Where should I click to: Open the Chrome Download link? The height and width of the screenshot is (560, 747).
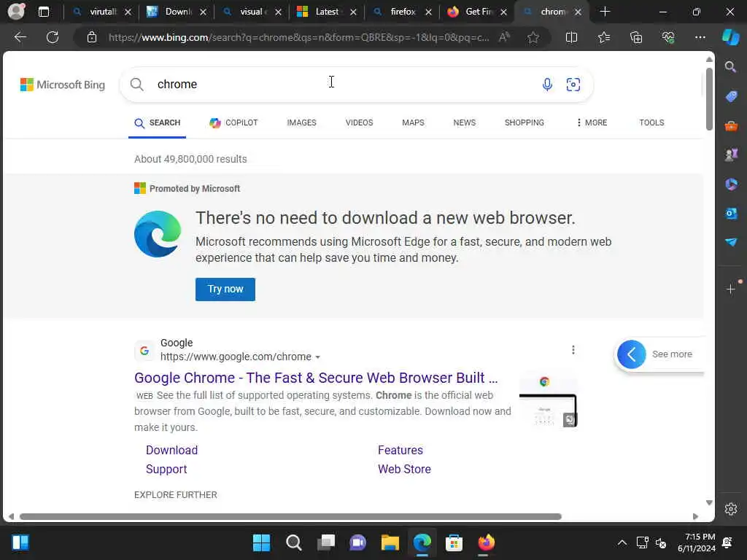click(171, 450)
